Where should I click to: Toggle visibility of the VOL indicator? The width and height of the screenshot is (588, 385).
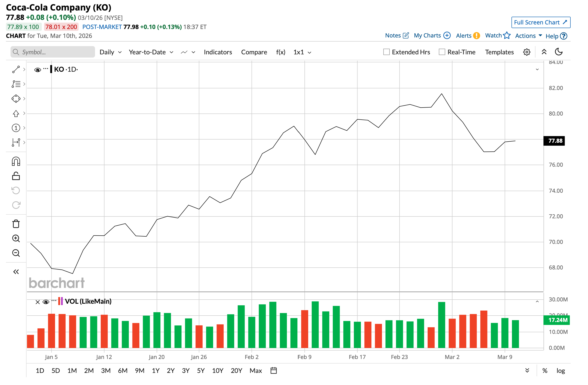[x=46, y=302]
